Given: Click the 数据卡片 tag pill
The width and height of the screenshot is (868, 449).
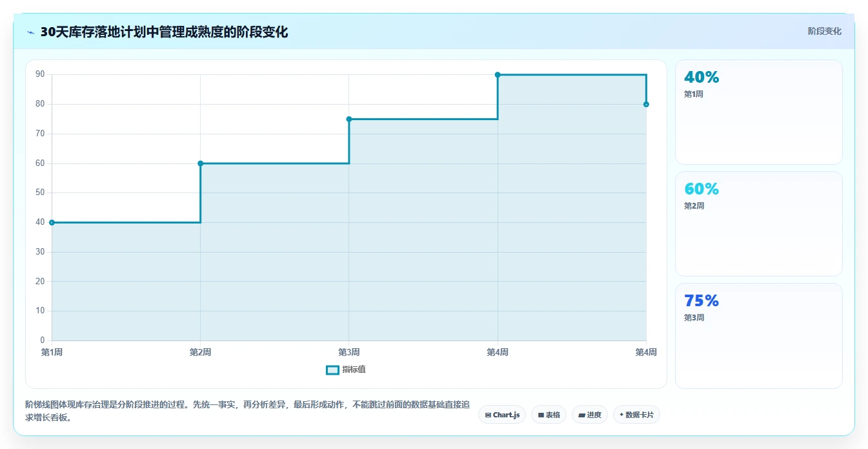Looking at the screenshot, I should point(636,415).
